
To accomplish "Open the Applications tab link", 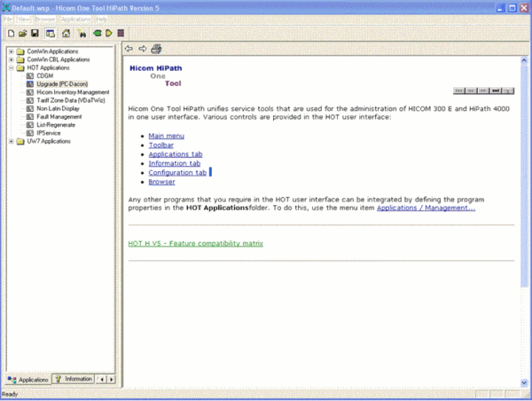I will coord(176,154).
